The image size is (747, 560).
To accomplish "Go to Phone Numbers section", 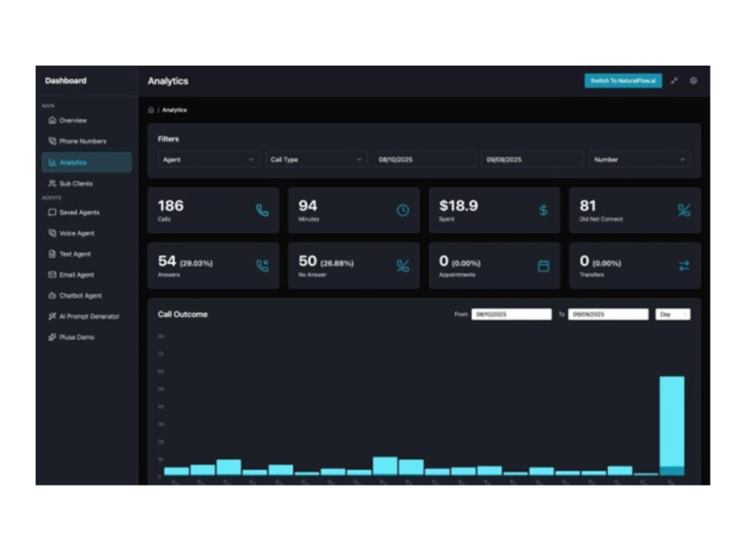I will (x=86, y=141).
